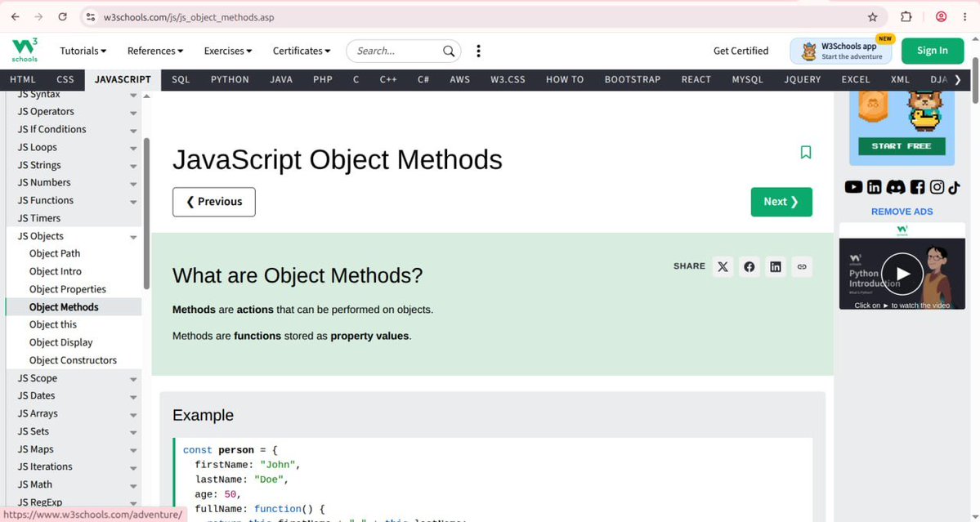The image size is (980, 522).
Task: Open site information icon in address bar
Action: pos(91,17)
